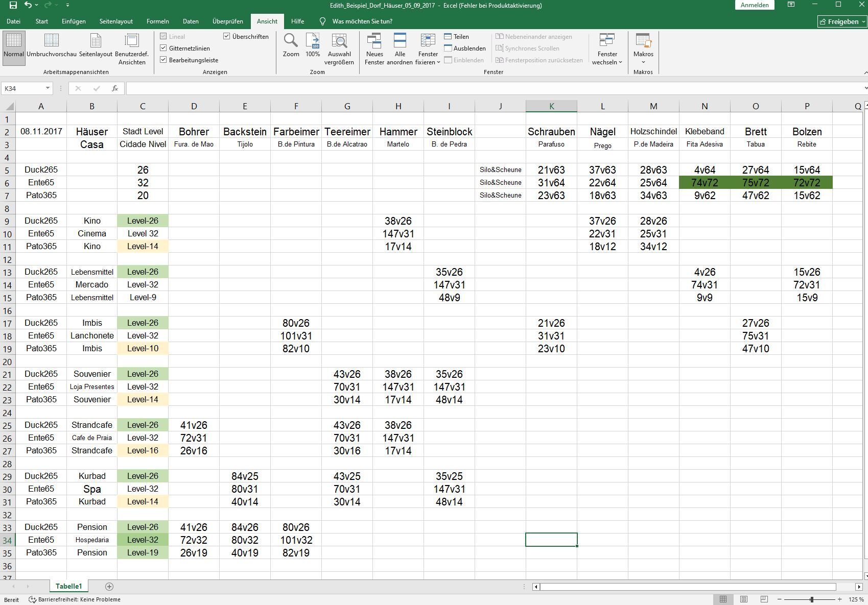Set zoom to 100%
This screenshot has width=868, height=605.
[313, 46]
